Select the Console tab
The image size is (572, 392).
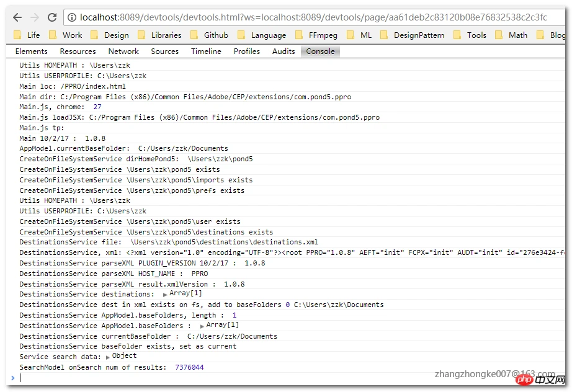[x=320, y=51]
